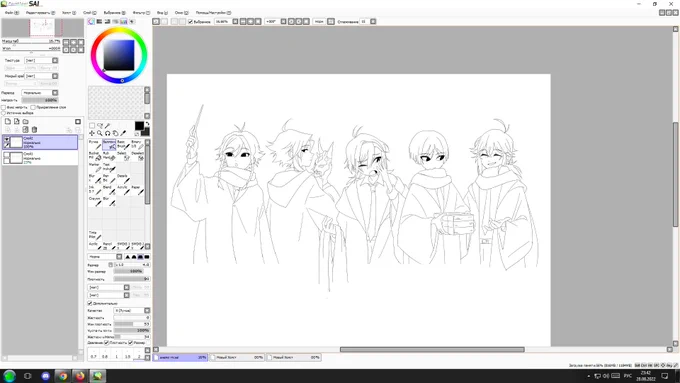Toggle pressure 'Плотность' checkbox
The height and width of the screenshot is (383, 680).
click(107, 343)
